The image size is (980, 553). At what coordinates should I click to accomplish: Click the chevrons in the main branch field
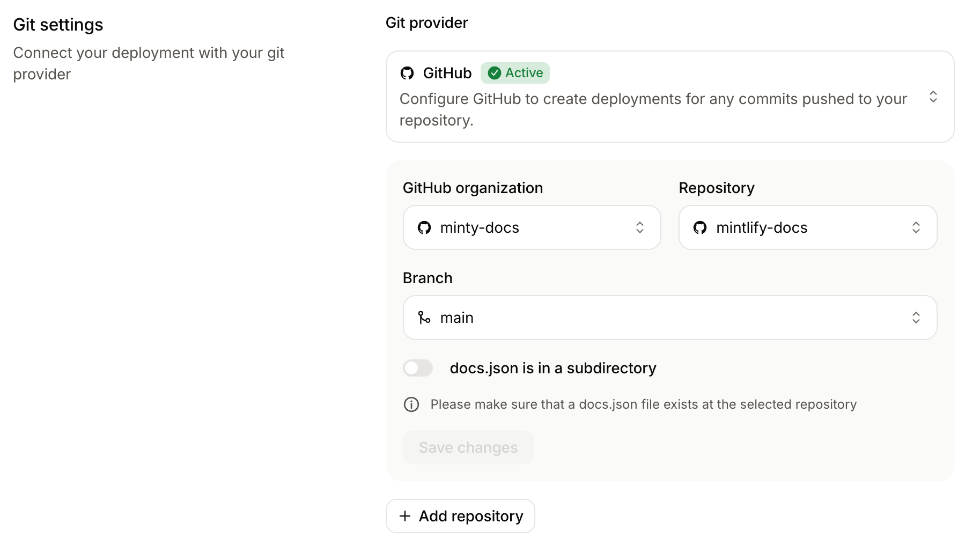pyautogui.click(x=916, y=318)
